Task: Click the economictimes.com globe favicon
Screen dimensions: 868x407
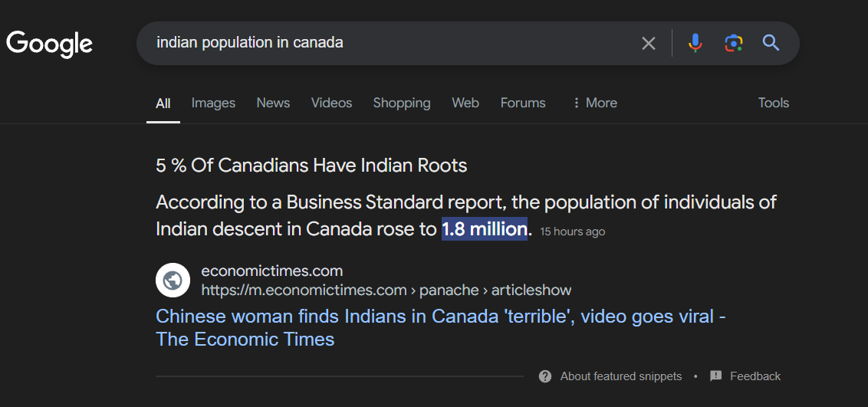Action: click(x=173, y=281)
